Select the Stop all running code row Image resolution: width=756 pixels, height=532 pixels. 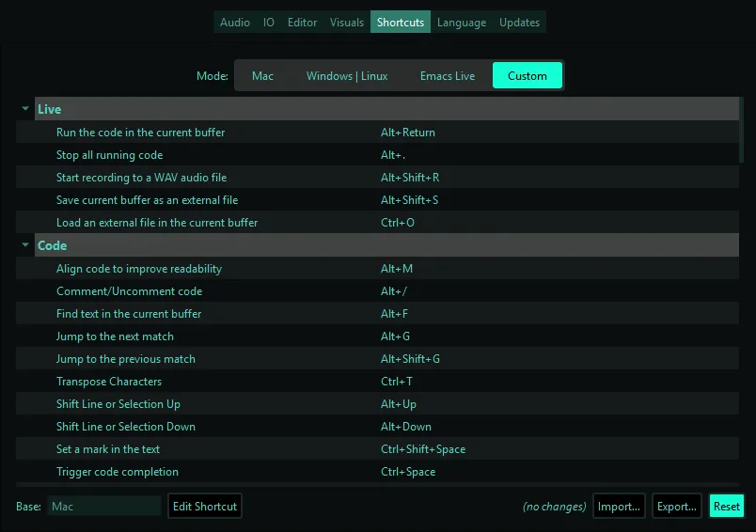point(377,155)
